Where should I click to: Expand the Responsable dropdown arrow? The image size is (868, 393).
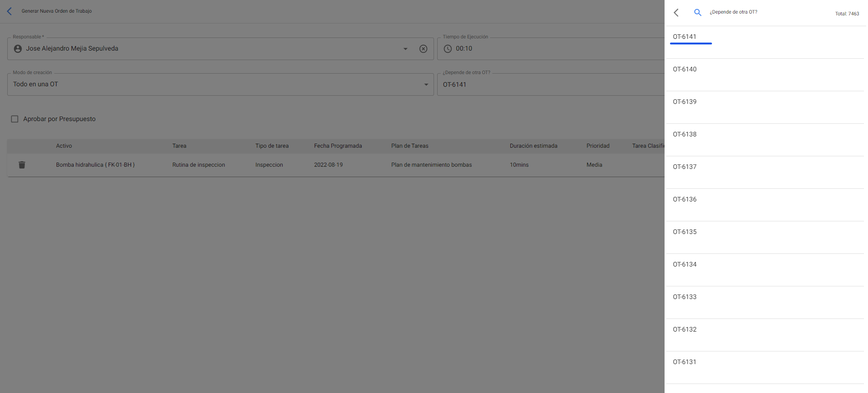406,49
